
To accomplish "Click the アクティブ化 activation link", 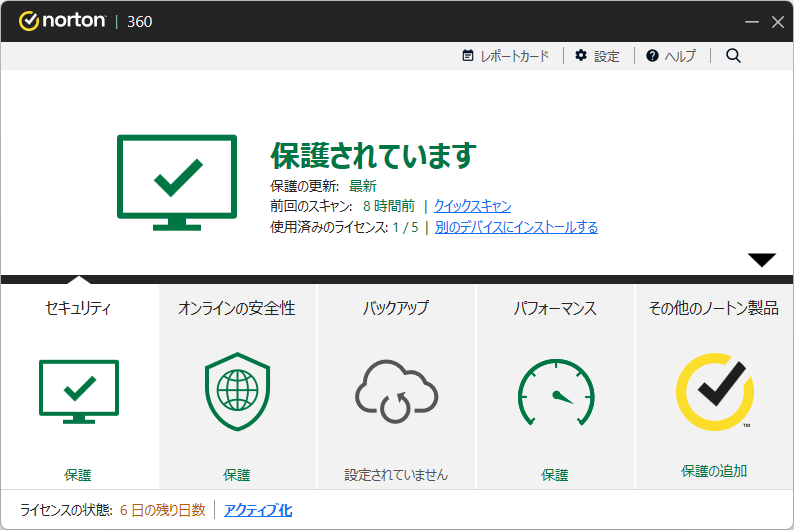I will click(258, 510).
